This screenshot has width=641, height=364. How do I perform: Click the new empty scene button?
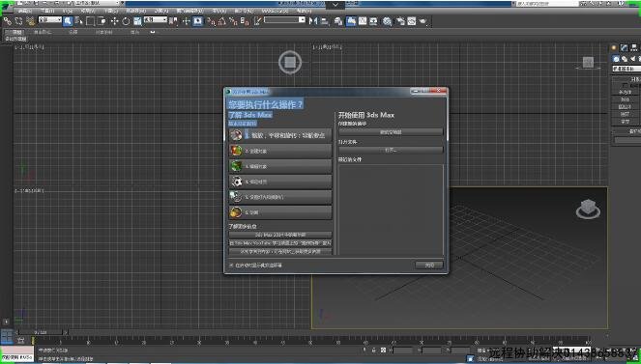(391, 132)
